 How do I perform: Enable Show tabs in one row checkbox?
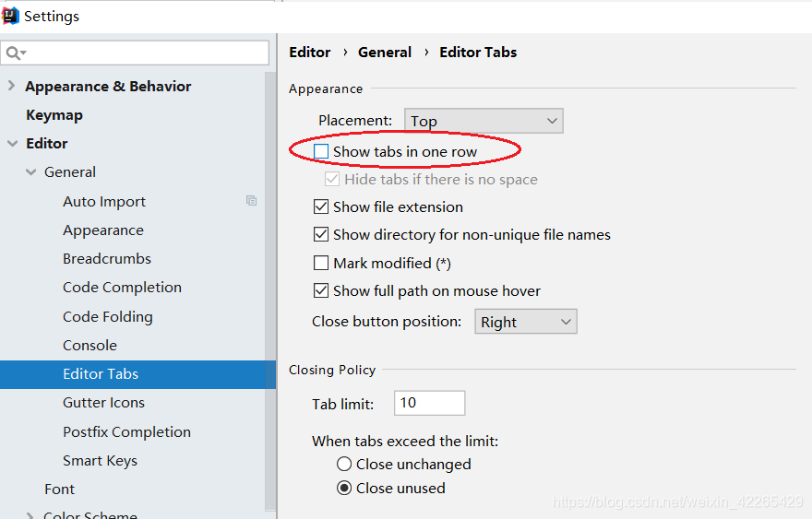pyautogui.click(x=321, y=151)
